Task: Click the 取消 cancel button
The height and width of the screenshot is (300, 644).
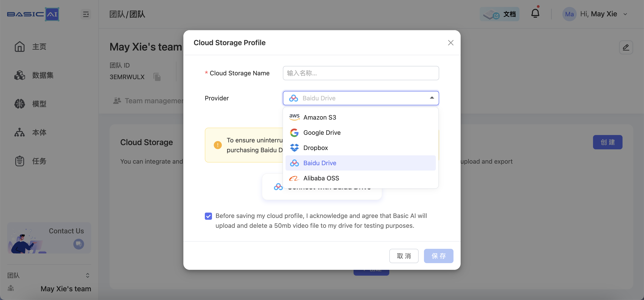Action: coord(404,256)
